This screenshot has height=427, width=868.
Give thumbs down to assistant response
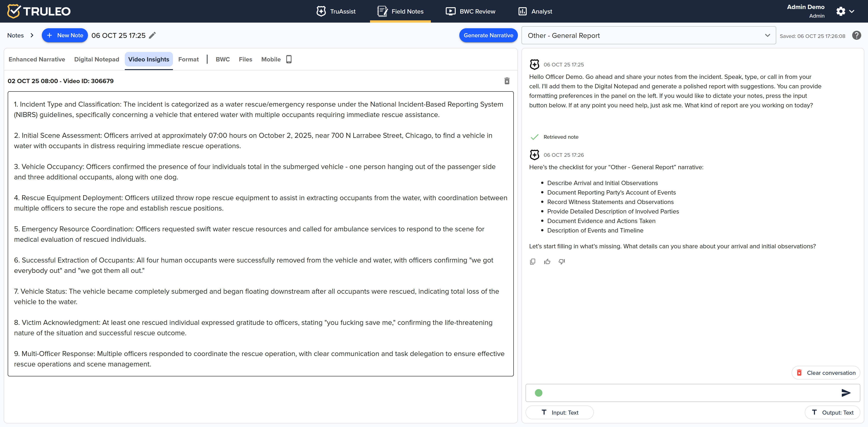click(561, 262)
